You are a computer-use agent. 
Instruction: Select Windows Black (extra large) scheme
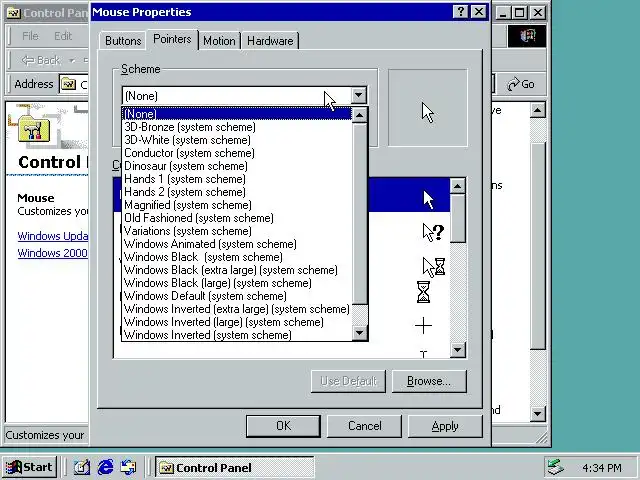pyautogui.click(x=237, y=270)
